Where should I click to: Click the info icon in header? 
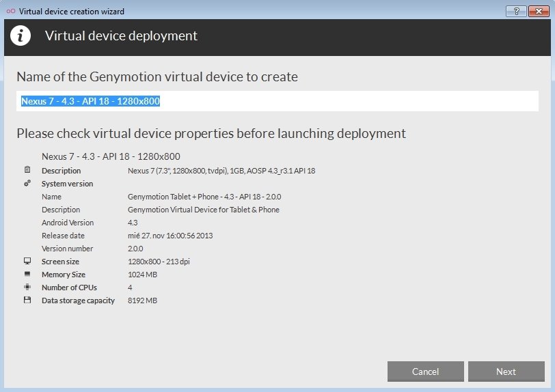[21, 36]
